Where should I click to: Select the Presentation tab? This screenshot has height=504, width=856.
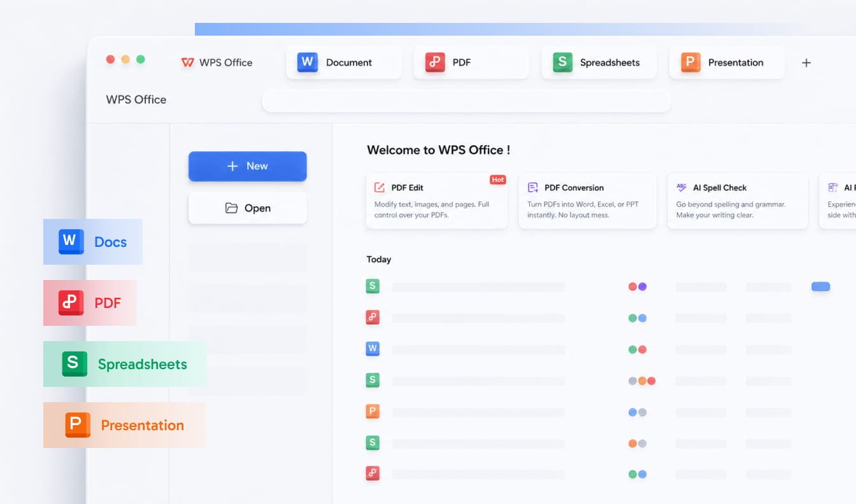[727, 62]
